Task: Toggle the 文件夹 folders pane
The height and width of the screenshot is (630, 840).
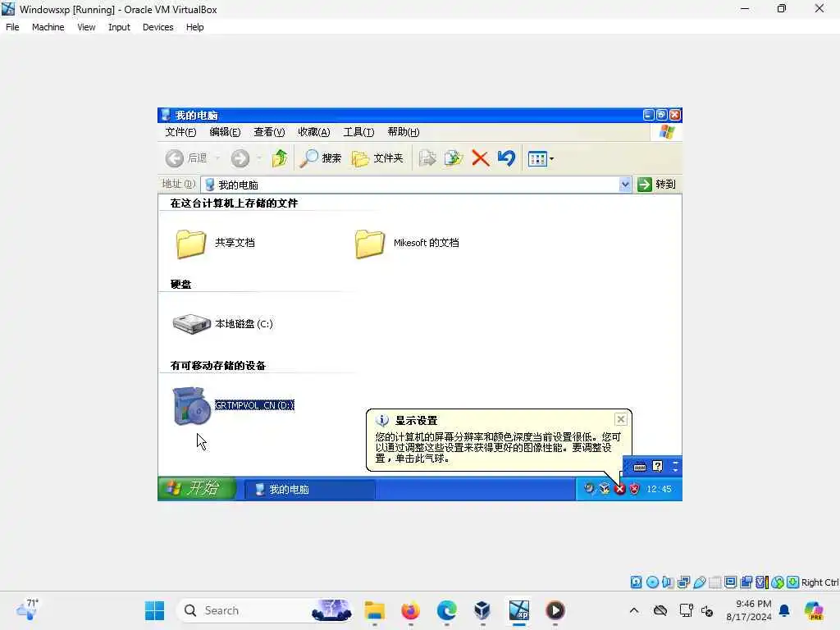Action: click(377, 158)
